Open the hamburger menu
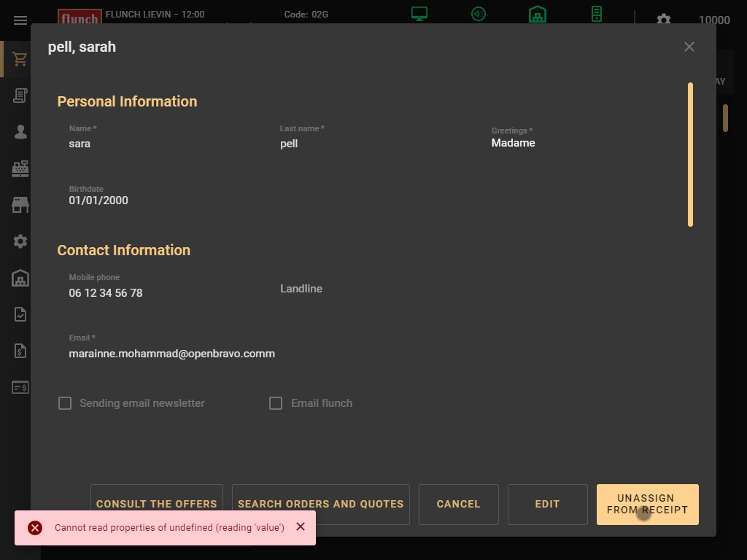747x560 pixels. point(20,20)
